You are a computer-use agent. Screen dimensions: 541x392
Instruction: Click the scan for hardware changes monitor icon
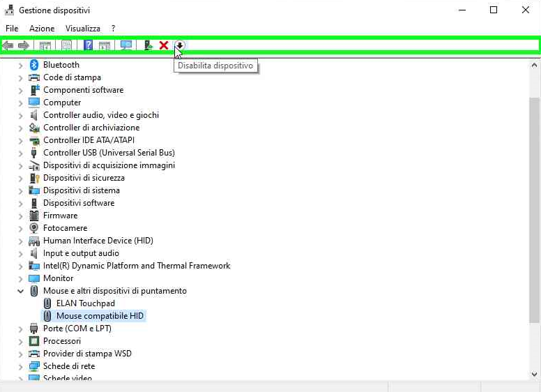pos(126,45)
